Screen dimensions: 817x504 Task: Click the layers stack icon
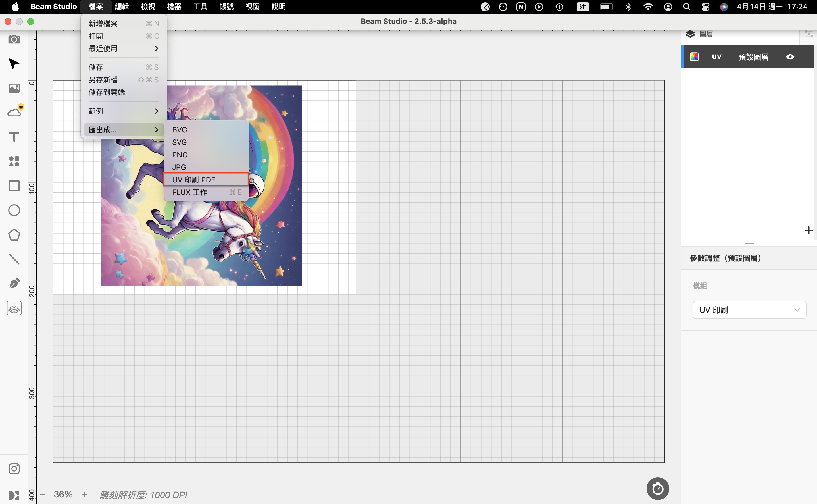pos(690,34)
